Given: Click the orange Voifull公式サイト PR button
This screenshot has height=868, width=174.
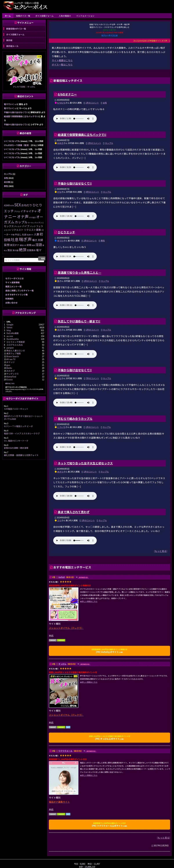Looking at the screenshot, I should pos(109,651).
